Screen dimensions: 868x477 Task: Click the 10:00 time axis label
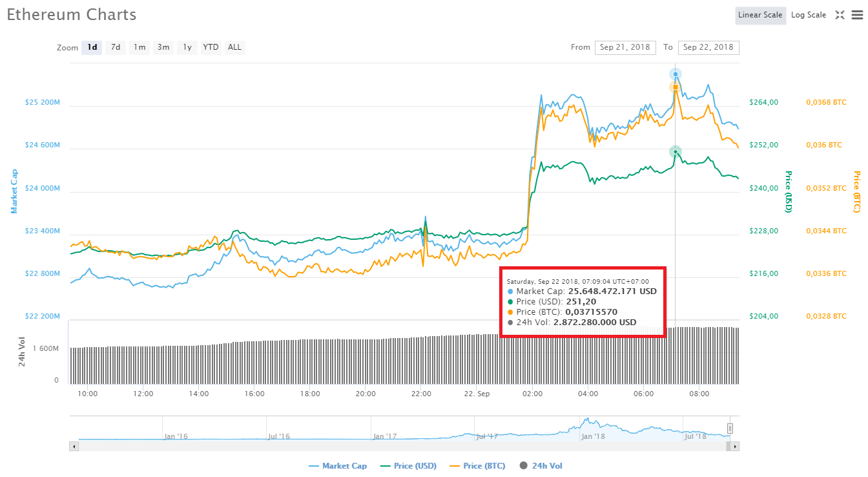click(87, 394)
